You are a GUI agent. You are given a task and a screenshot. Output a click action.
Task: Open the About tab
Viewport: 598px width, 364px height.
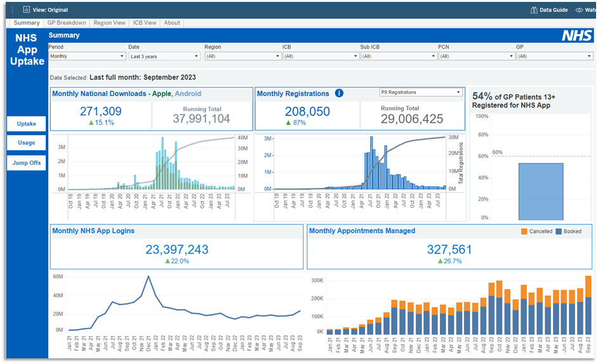(x=172, y=23)
